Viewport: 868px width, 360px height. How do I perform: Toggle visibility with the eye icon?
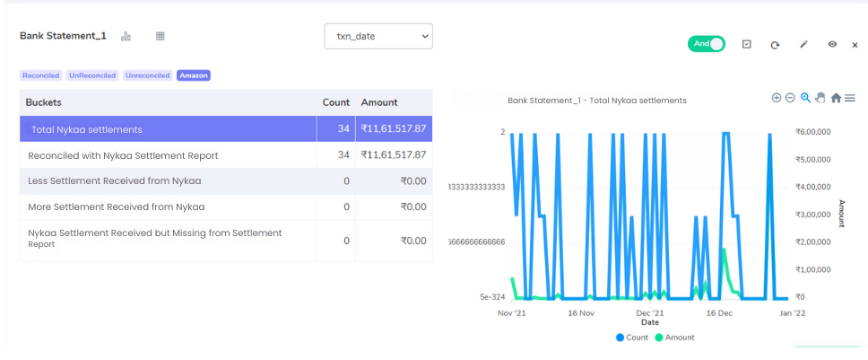(x=832, y=44)
